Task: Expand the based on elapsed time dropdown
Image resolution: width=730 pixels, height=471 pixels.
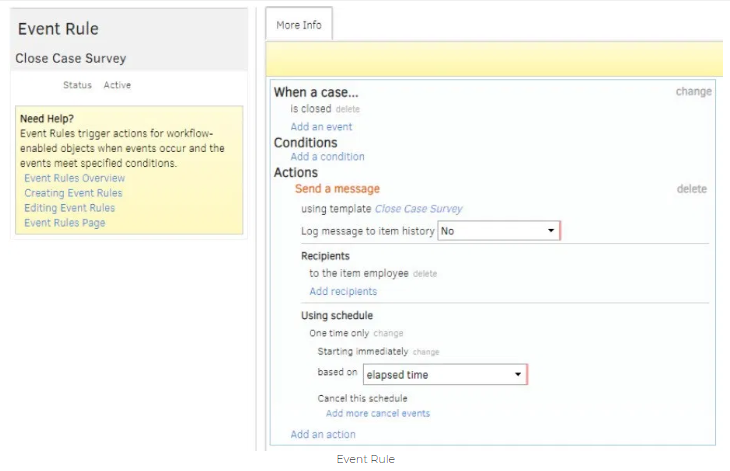Action: click(x=444, y=375)
